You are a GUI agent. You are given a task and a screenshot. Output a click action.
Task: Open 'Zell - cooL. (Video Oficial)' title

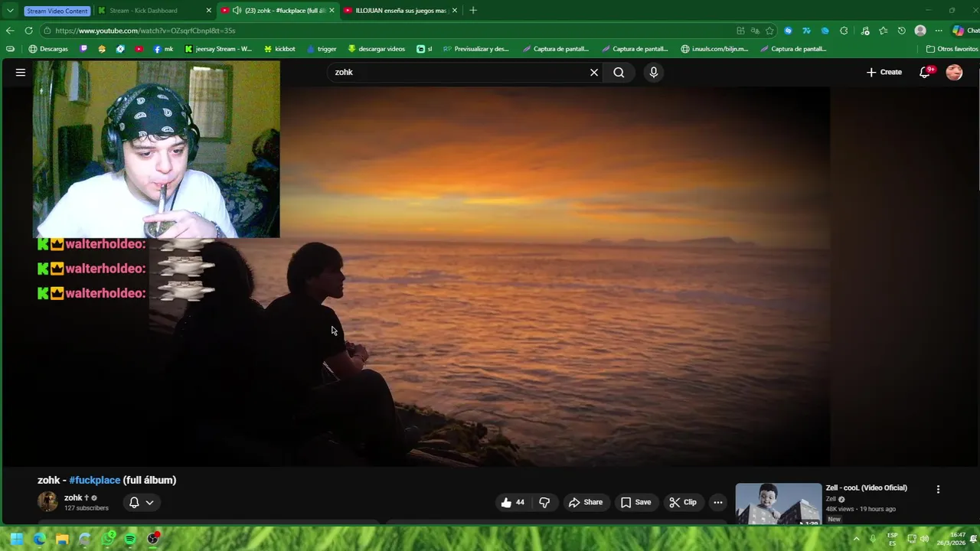coord(866,487)
